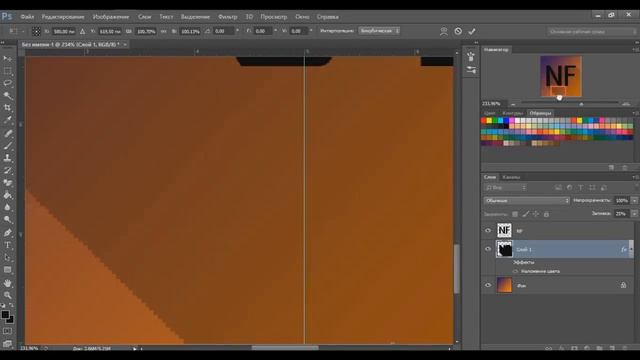
Task: Cancel the transform in options bar
Action: tap(458, 31)
